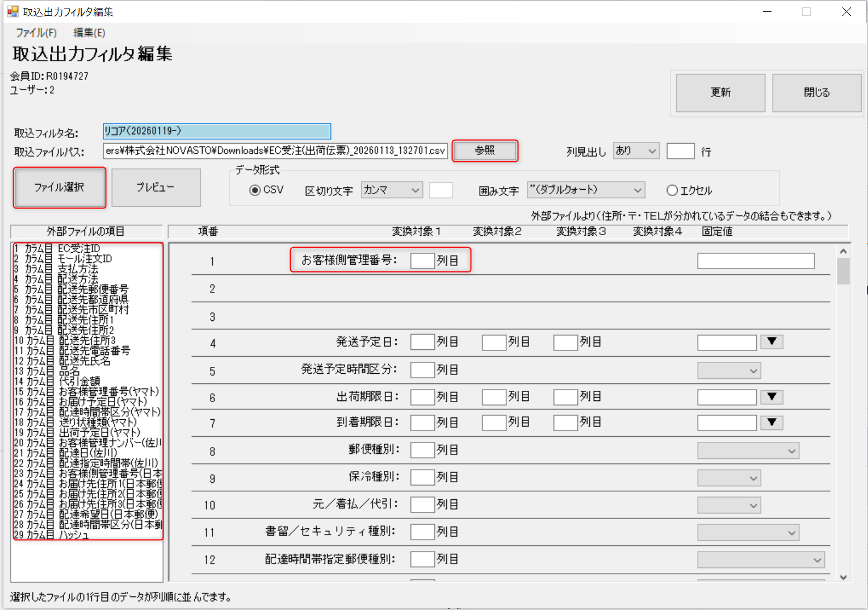Click the 取込フィルタ名 text field
The image size is (868, 610).
coord(217,131)
